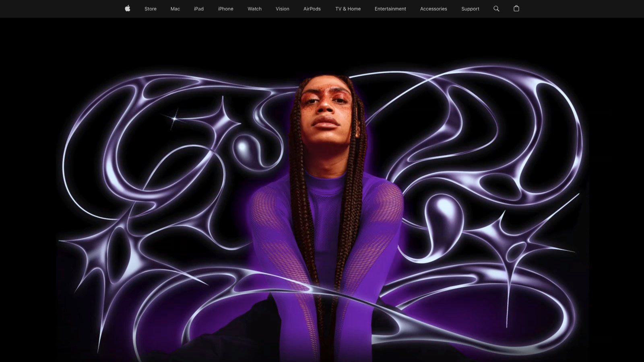This screenshot has width=644, height=362.
Task: Open TV & Home navigation entry
Action: (347, 8)
